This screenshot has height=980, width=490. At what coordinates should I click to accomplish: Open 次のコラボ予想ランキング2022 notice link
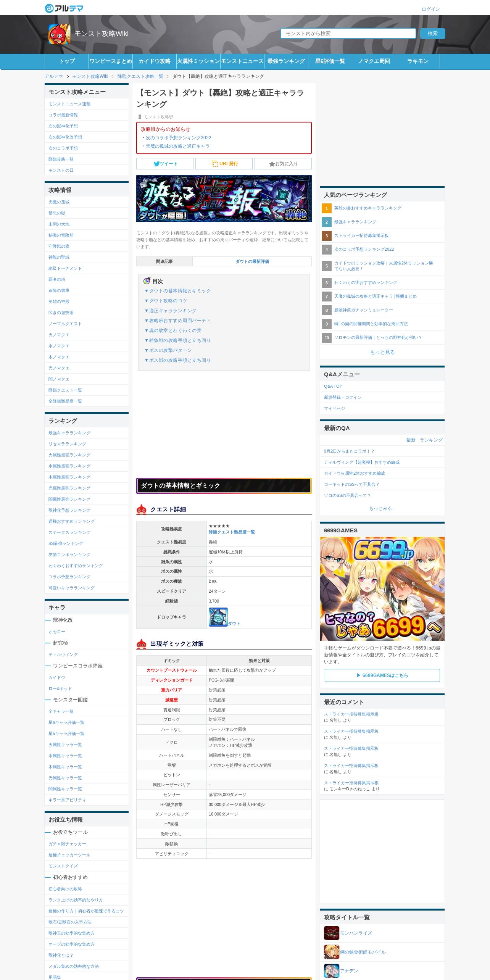coord(178,138)
